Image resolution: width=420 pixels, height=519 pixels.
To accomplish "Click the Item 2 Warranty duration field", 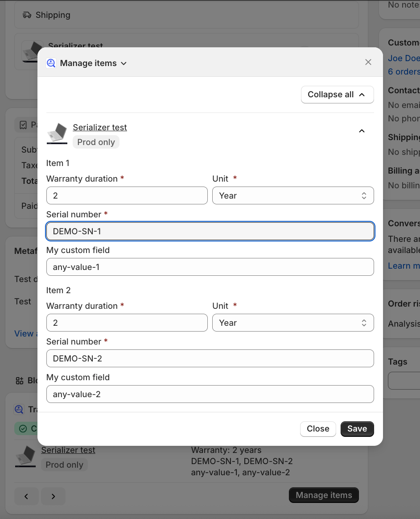I will (x=127, y=323).
